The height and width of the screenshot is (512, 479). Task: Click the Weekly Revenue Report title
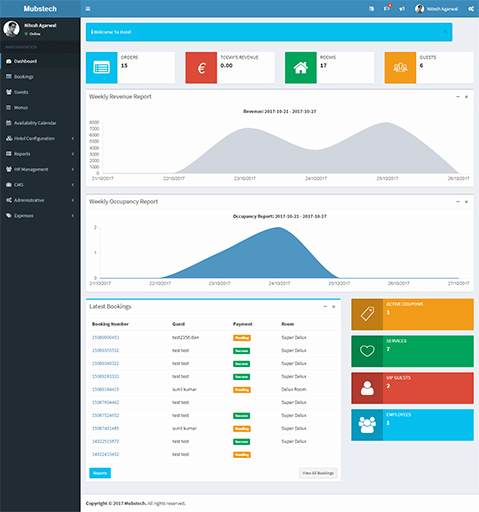pos(120,97)
